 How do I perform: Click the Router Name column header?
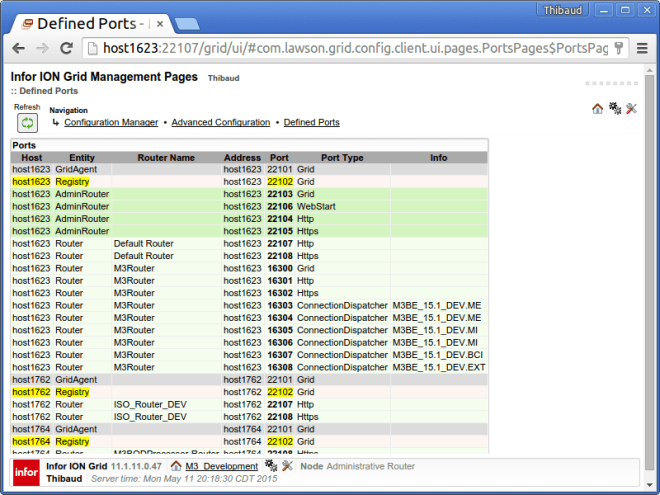[x=167, y=158]
